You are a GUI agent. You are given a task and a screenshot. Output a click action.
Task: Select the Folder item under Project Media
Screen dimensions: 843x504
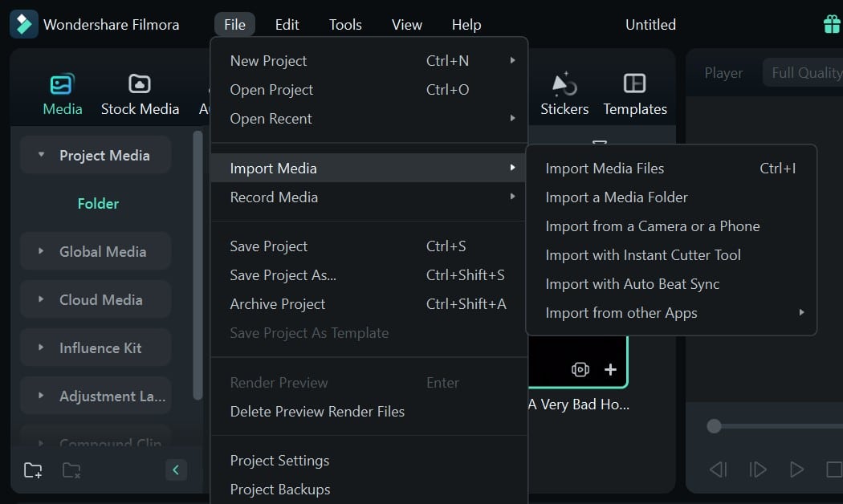tap(98, 204)
